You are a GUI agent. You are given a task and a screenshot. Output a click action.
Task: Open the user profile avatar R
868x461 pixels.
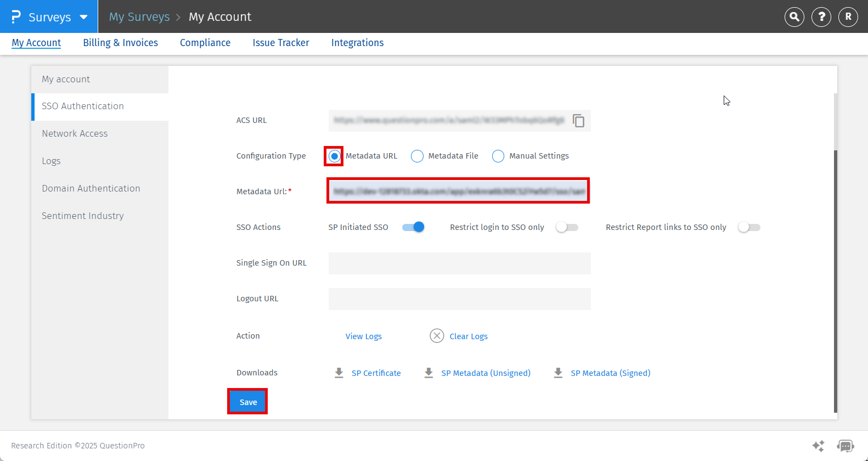pyautogui.click(x=848, y=17)
